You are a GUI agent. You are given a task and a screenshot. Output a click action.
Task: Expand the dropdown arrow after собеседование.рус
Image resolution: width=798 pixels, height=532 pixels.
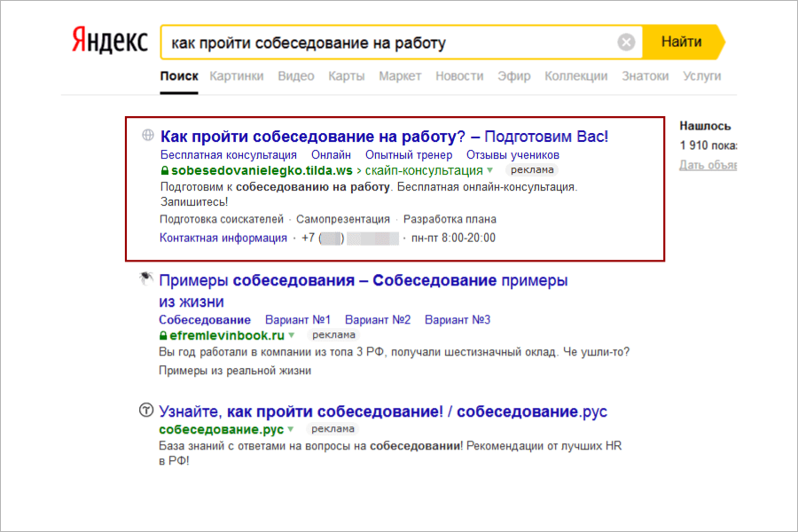(x=290, y=430)
